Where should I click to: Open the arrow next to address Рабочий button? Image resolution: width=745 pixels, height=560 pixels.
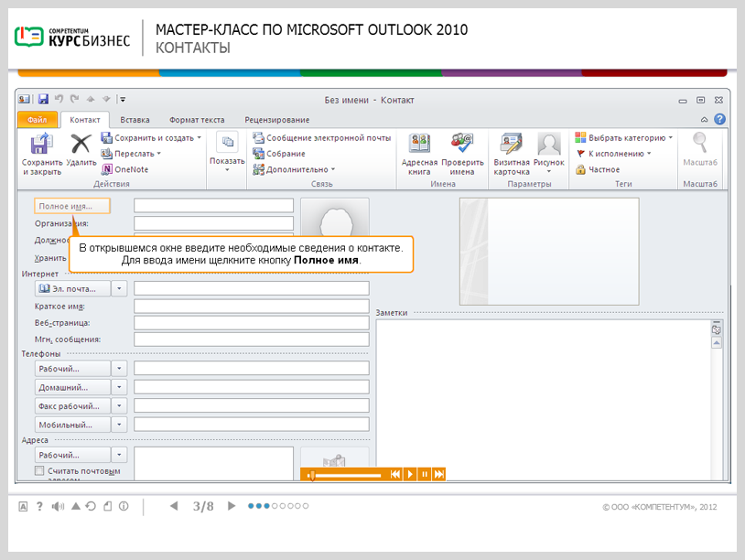119,455
